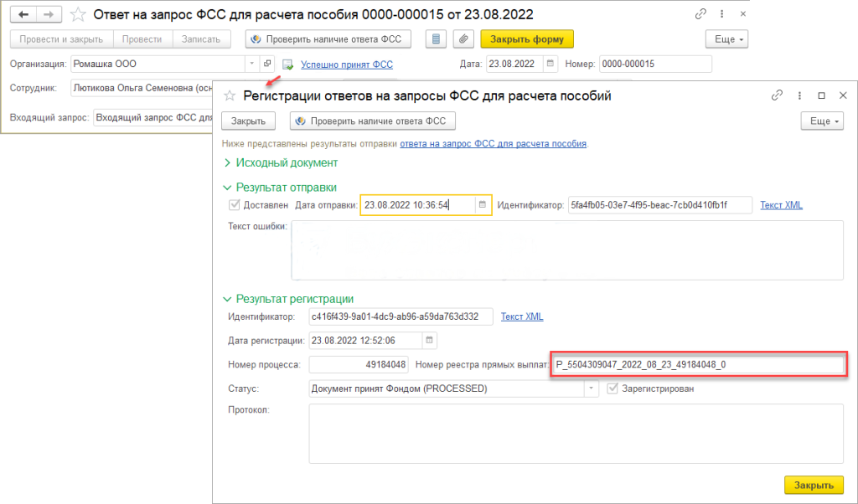
Task: Open calendar for Дата отправки field
Action: [x=482, y=205]
